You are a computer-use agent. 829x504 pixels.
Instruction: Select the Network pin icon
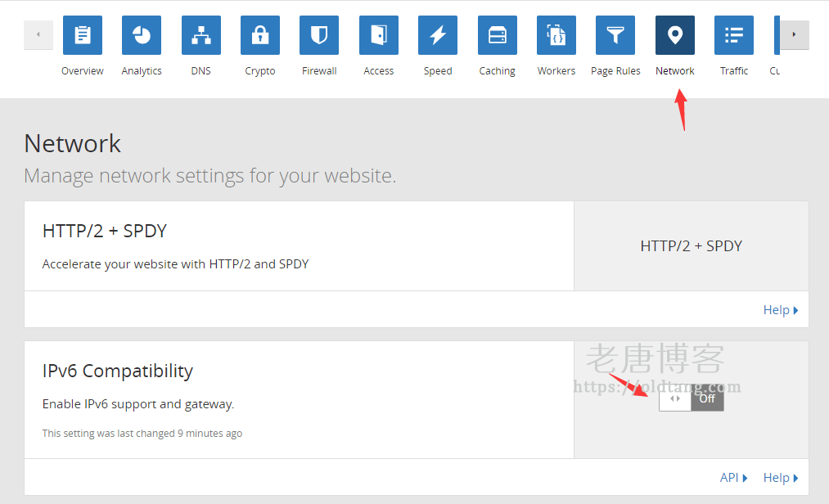[x=674, y=35]
